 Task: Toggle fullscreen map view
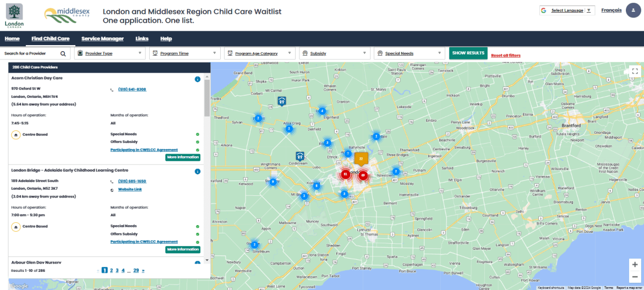coord(635,71)
